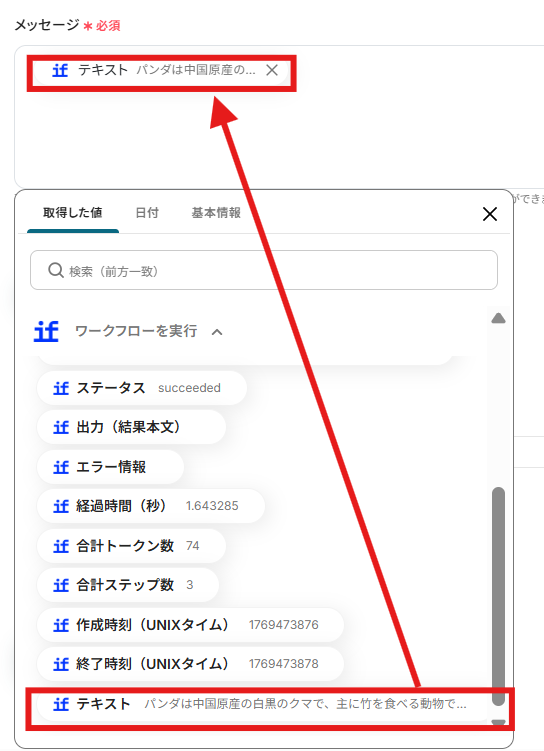Viewport: 544px width, 751px height.
Task: Click the Dify icon beside ワークフローを実行
Action: [46, 331]
